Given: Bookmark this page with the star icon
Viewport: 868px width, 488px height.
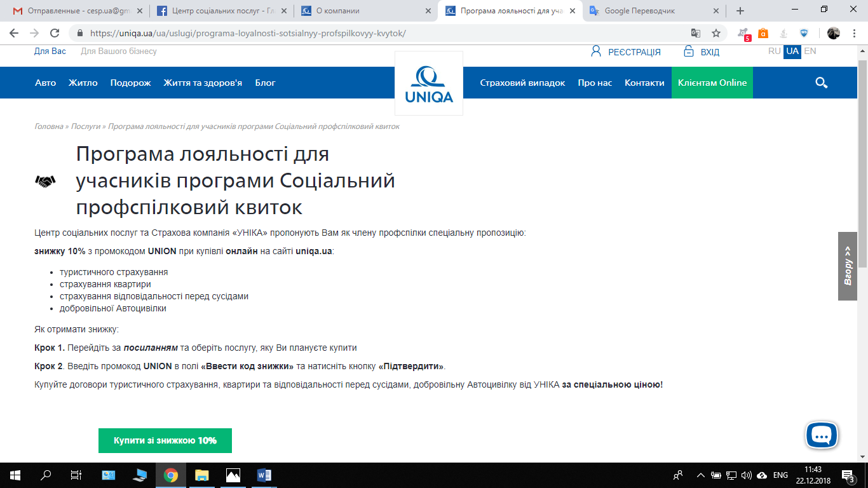Looking at the screenshot, I should (x=716, y=33).
